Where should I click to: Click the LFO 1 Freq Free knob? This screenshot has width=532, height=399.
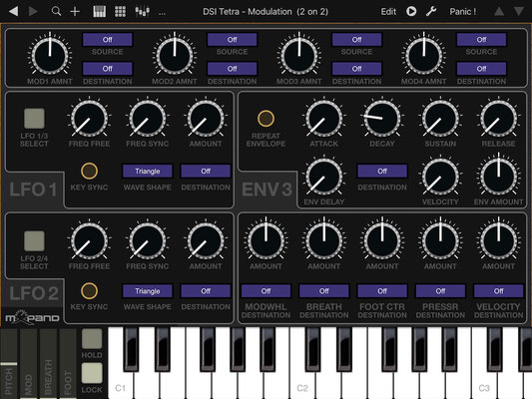click(89, 119)
